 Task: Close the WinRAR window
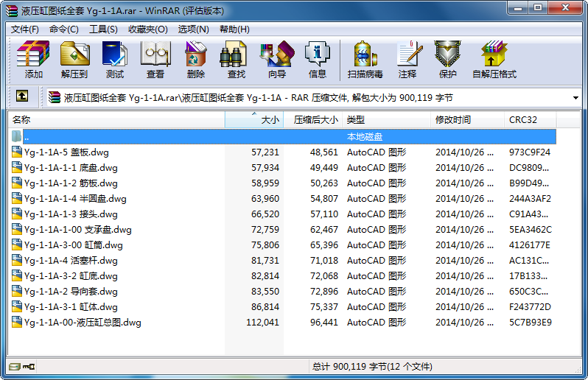tap(565, 8)
